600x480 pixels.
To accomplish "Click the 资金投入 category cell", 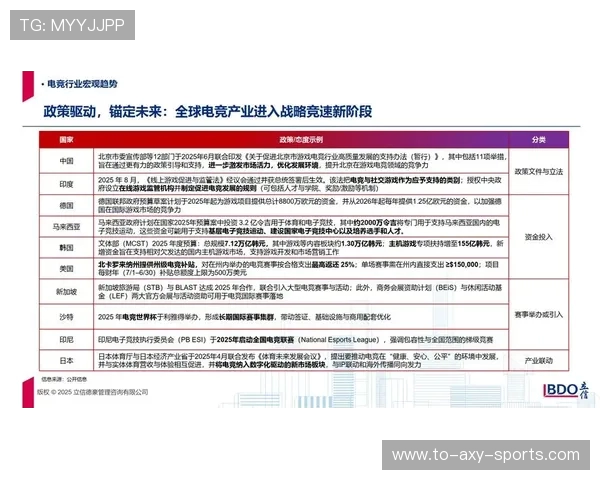I will [x=538, y=237].
